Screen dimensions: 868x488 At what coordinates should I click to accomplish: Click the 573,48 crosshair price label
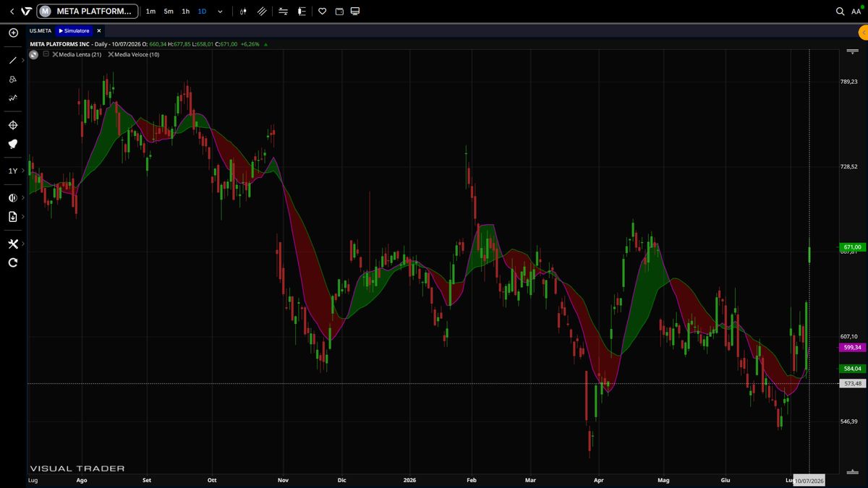coord(852,384)
